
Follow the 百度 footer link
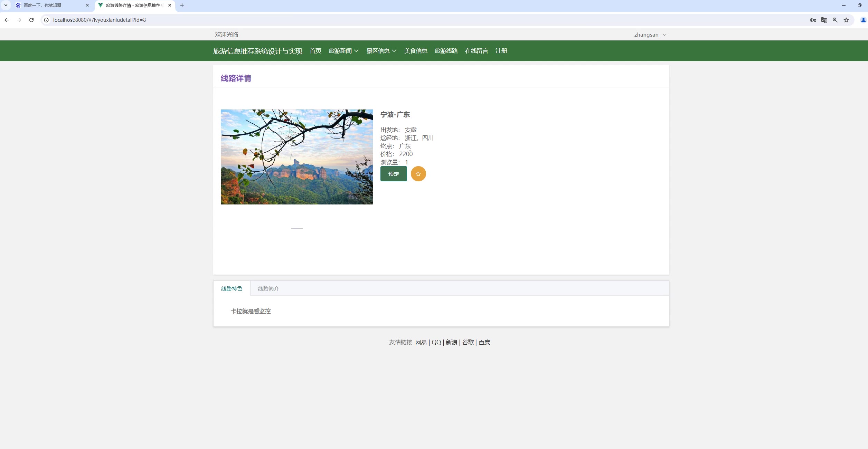(484, 342)
